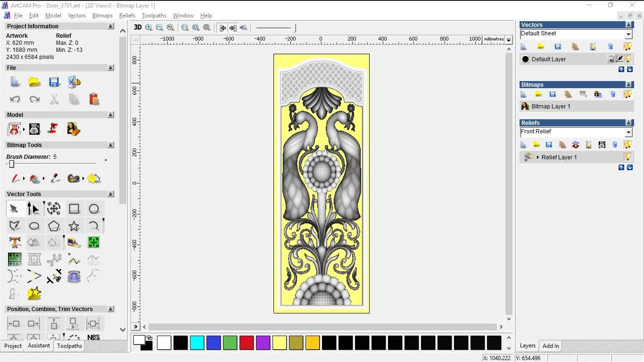Select the Zoom In magnifier tool
644x362 pixels.
click(x=149, y=27)
